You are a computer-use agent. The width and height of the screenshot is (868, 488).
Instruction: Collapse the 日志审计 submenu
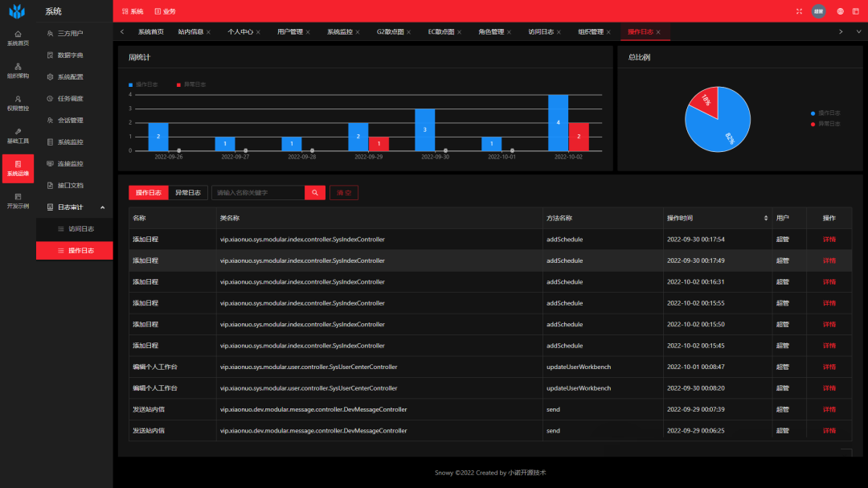pos(102,207)
